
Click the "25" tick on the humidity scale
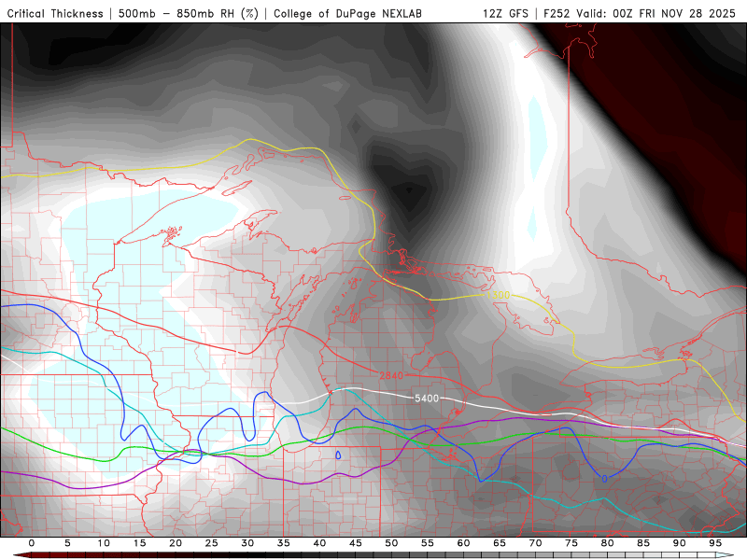click(x=212, y=543)
